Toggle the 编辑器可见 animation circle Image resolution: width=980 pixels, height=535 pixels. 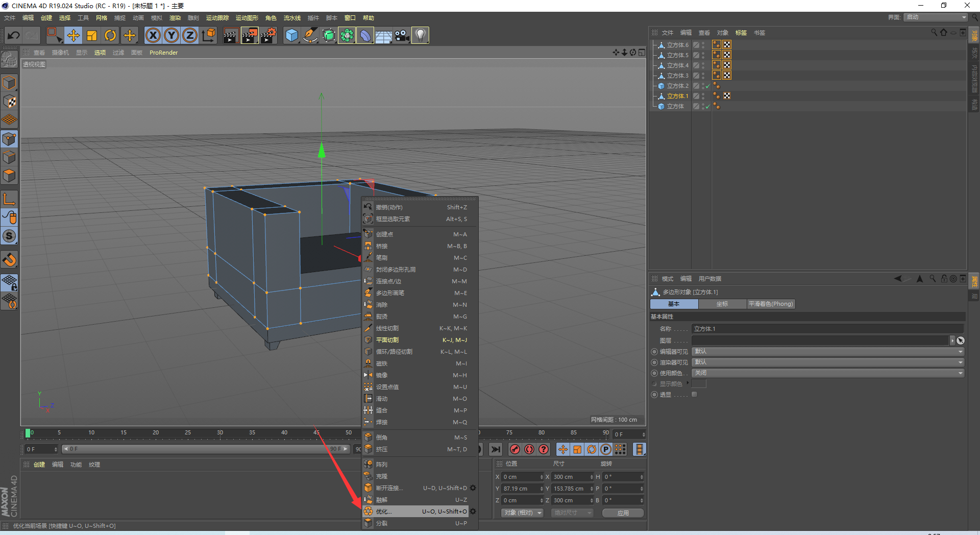(x=654, y=352)
